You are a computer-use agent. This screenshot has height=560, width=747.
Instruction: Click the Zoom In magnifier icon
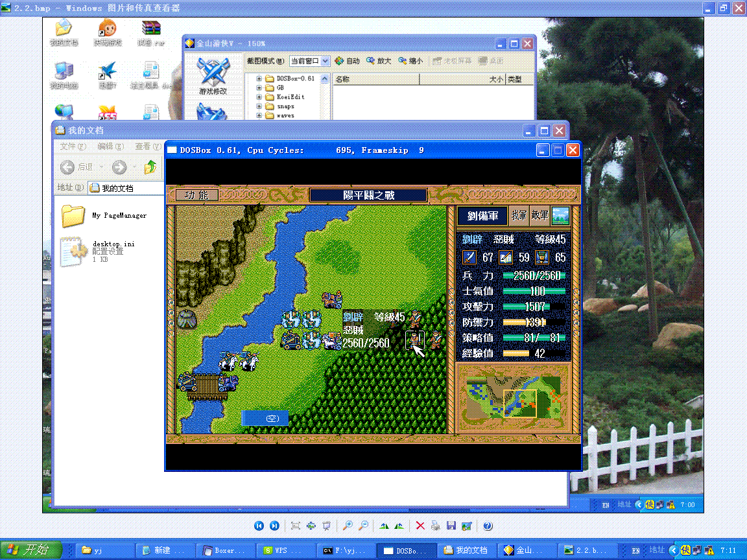point(348,526)
